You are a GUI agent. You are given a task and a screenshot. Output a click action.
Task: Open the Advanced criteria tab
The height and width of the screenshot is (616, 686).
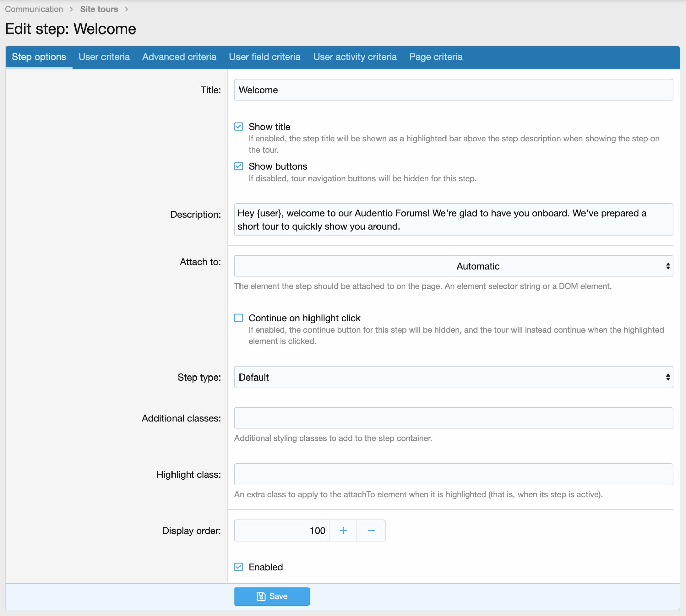[179, 57]
